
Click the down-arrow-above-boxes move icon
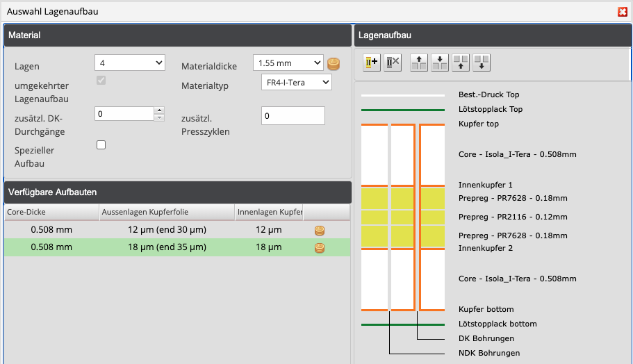440,63
